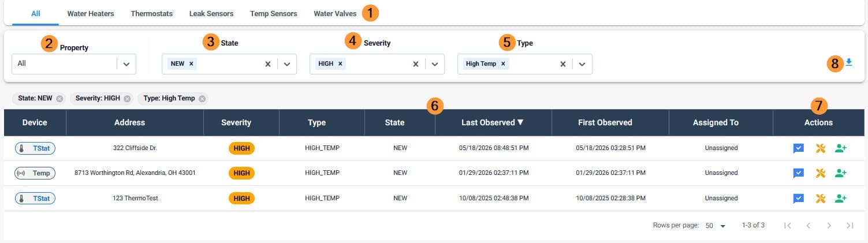
Task: Remove NEW tag in State selector
Action: point(191,63)
